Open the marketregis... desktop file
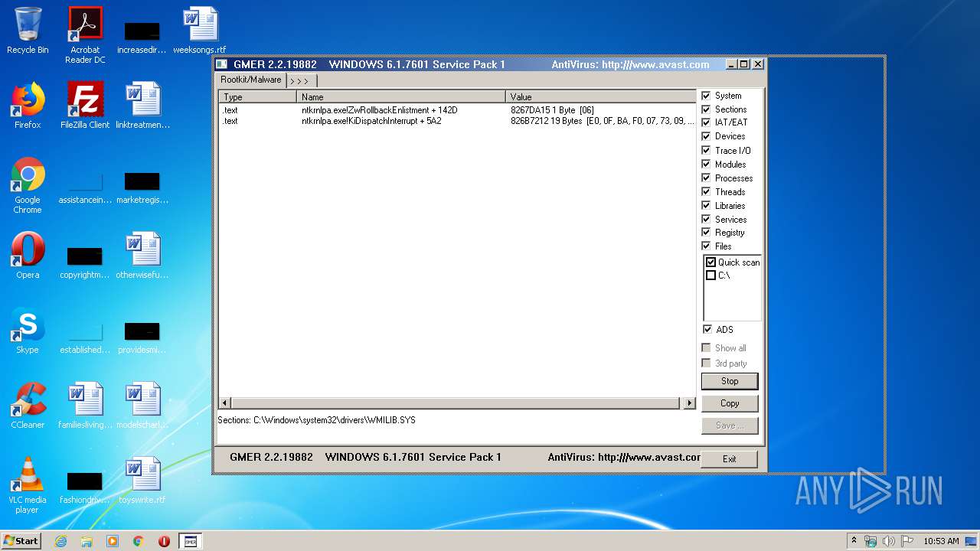This screenshot has height=551, width=980. pyautogui.click(x=142, y=186)
